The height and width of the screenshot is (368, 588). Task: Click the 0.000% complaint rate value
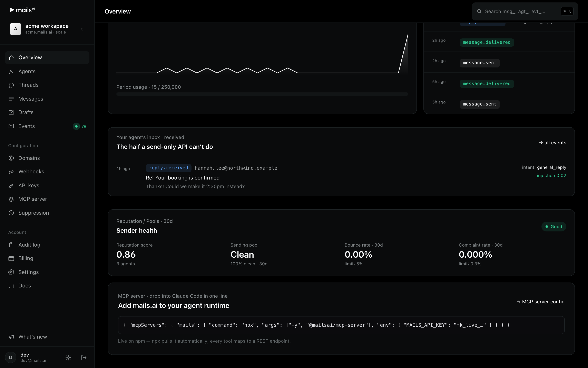coord(475,255)
